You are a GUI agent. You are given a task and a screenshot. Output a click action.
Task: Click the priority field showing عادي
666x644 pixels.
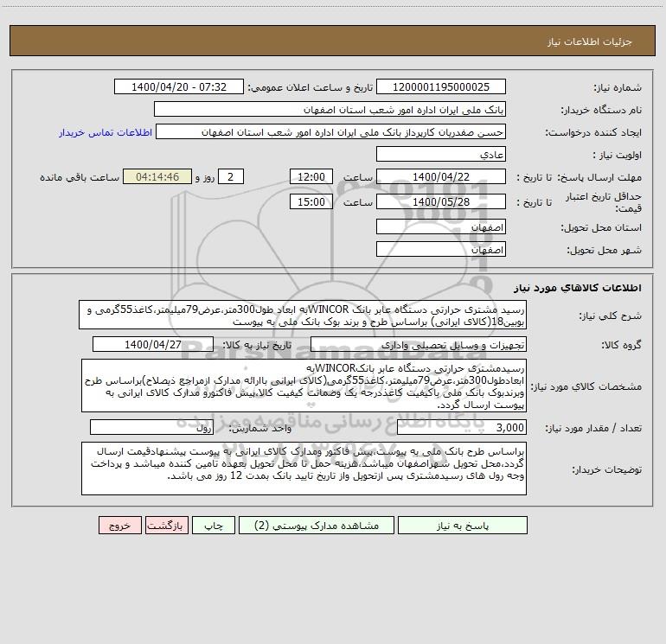click(441, 154)
